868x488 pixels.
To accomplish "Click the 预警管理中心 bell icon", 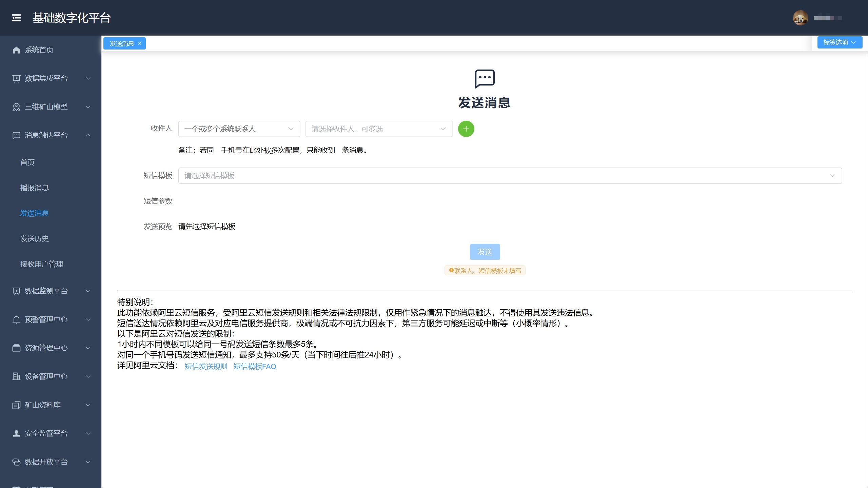I will tap(16, 319).
